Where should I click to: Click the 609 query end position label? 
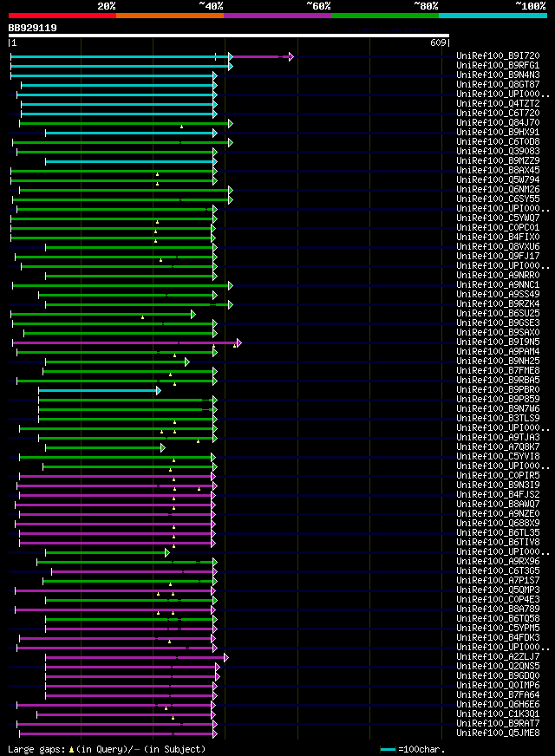coord(438,42)
